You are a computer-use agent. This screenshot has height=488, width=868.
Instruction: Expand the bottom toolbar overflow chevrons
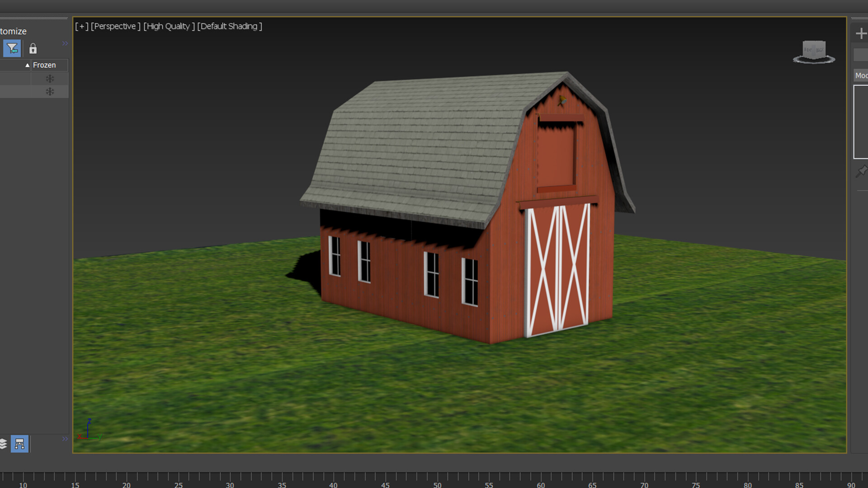(64, 438)
